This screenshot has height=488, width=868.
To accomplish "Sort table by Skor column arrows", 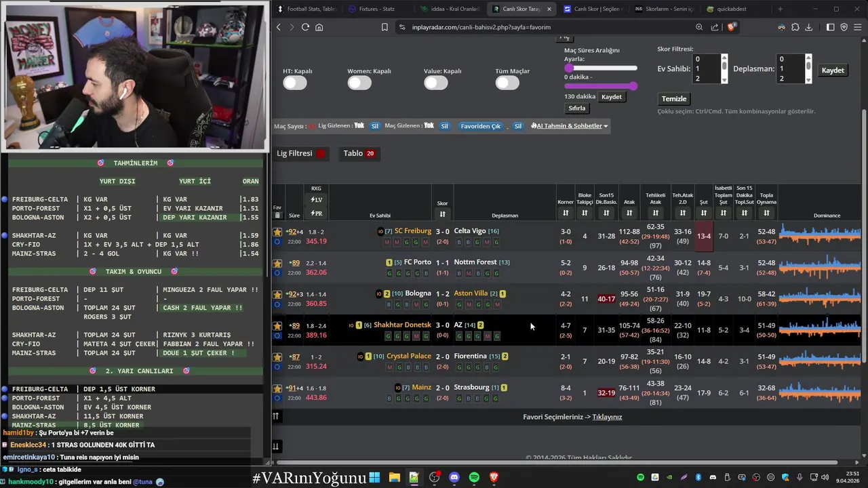I will pos(442,214).
